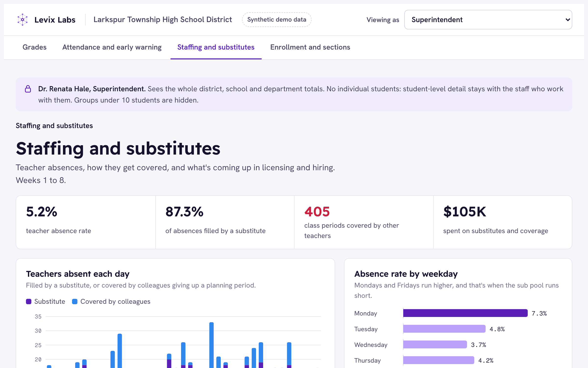Click the Viewing as label
588x368 pixels.
click(x=383, y=20)
